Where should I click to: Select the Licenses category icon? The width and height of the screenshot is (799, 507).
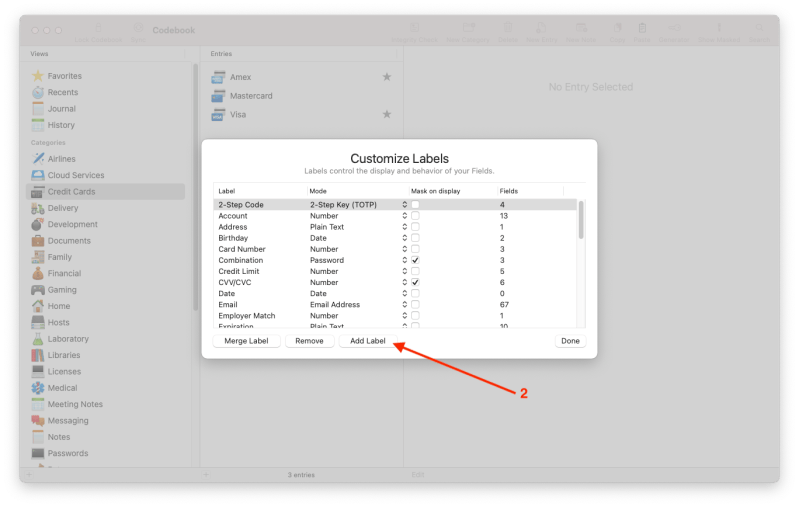tap(38, 371)
